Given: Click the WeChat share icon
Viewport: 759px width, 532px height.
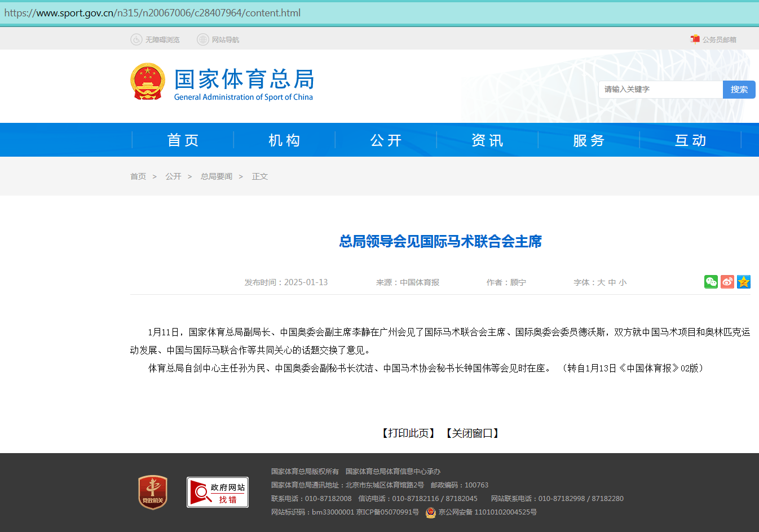Looking at the screenshot, I should tap(711, 282).
